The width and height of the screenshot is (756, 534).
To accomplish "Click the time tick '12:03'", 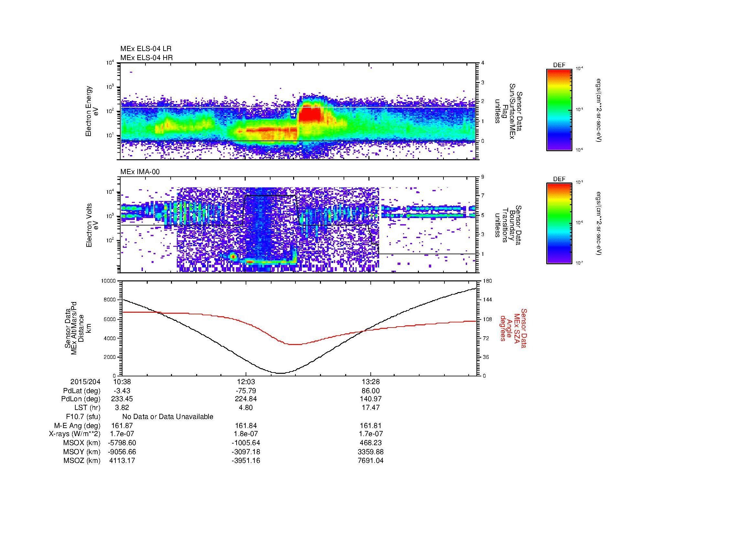I will [x=246, y=382].
